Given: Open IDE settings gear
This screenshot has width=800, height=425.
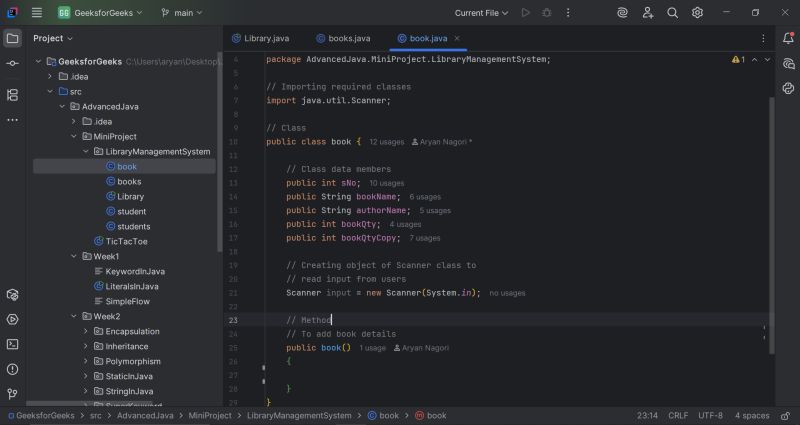Looking at the screenshot, I should click(697, 13).
